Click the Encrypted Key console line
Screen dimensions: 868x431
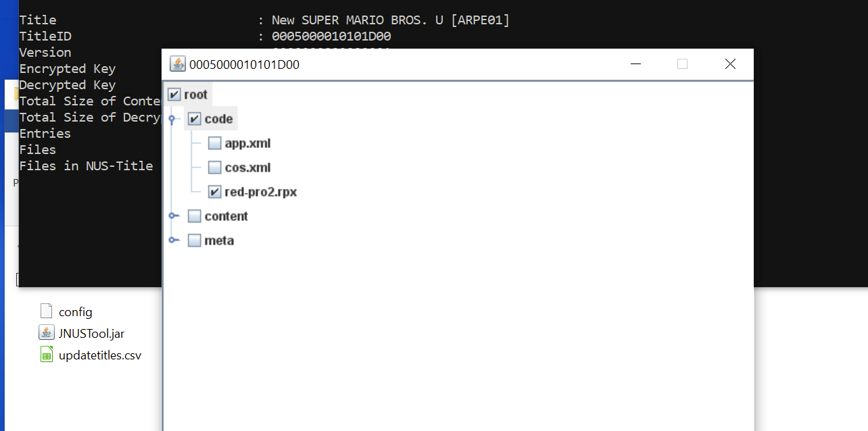[67, 69]
